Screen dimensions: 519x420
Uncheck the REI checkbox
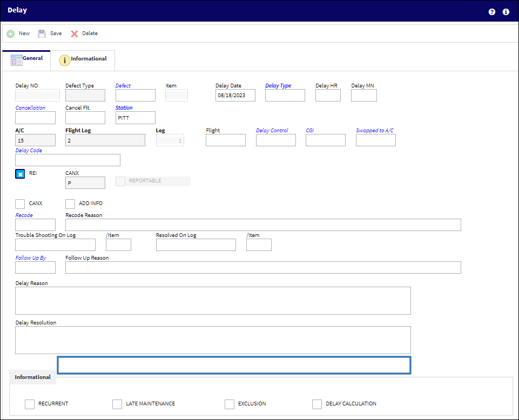[20, 174]
